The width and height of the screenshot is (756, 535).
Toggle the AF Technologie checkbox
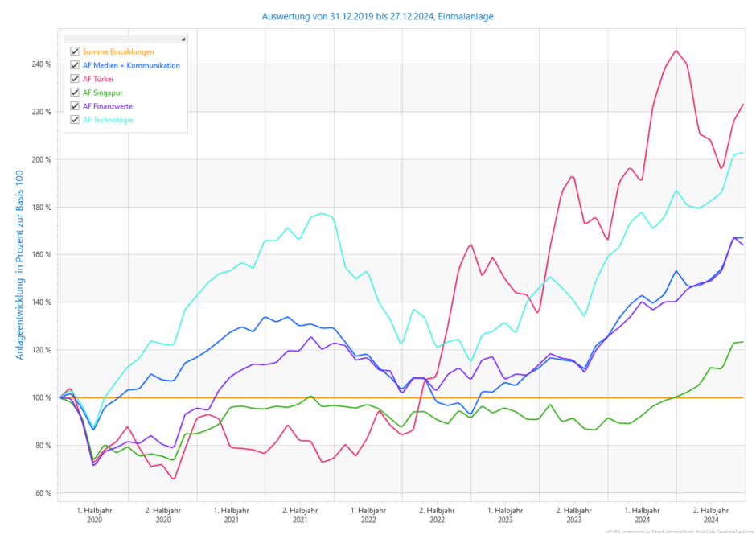point(75,120)
